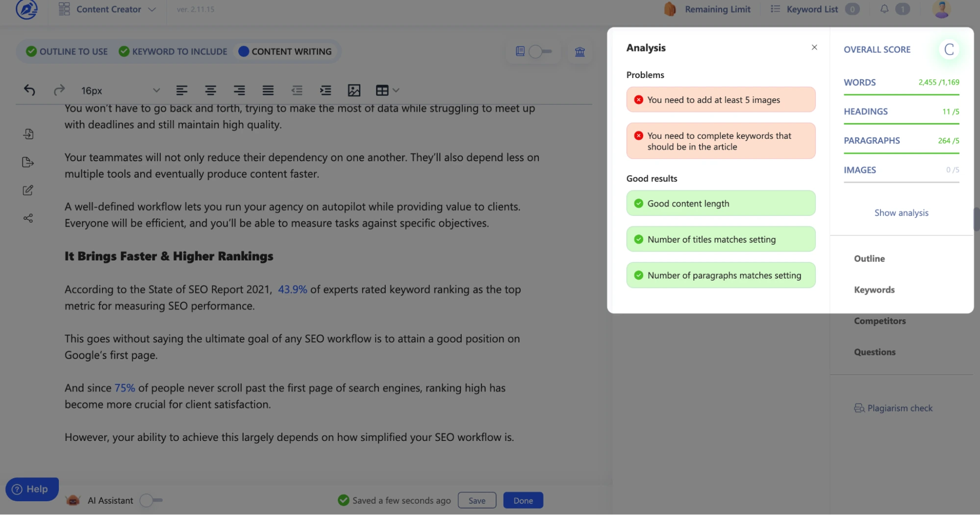980x515 pixels.
Task: Redo the last edit
Action: click(x=59, y=90)
